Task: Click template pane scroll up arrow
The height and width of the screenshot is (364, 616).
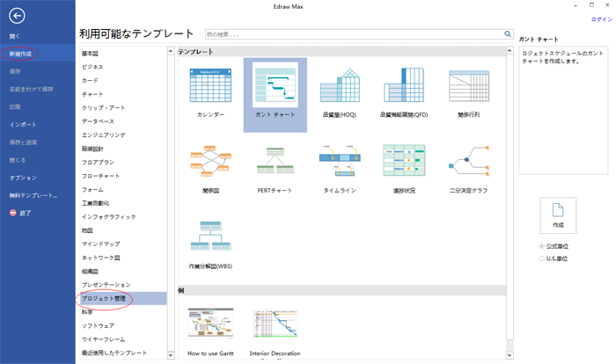Action: coord(510,51)
